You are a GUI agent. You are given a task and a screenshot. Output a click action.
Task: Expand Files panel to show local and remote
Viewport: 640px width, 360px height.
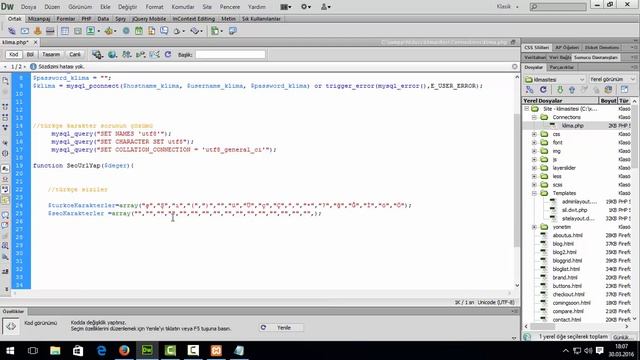(x=624, y=90)
